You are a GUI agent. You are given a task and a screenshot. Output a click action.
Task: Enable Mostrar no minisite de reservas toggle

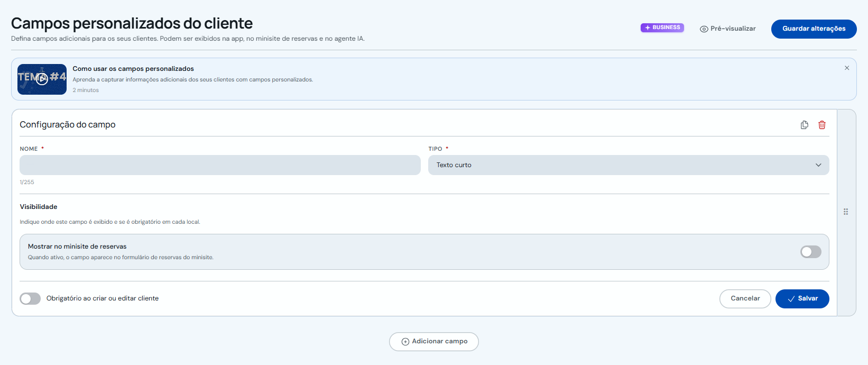point(811,252)
